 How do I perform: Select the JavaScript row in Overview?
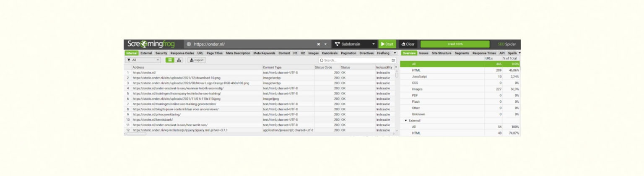[x=460, y=77]
